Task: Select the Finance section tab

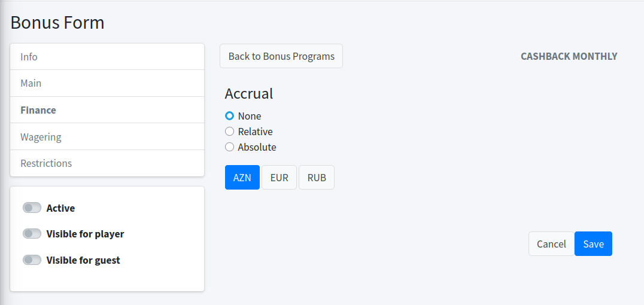Action: pyautogui.click(x=107, y=110)
